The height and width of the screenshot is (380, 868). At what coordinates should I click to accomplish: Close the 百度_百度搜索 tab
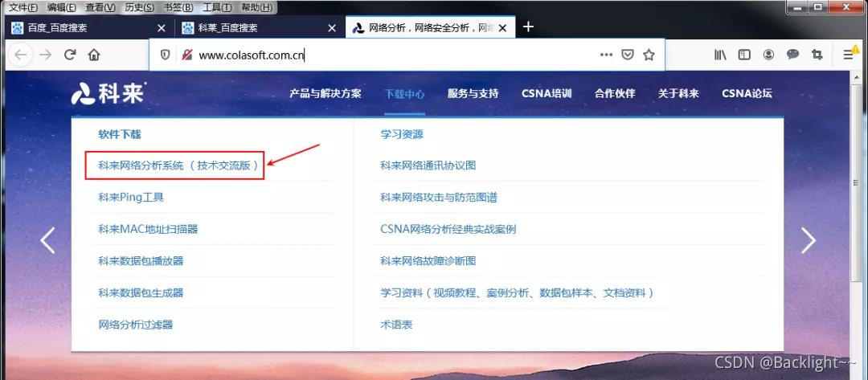click(x=161, y=28)
